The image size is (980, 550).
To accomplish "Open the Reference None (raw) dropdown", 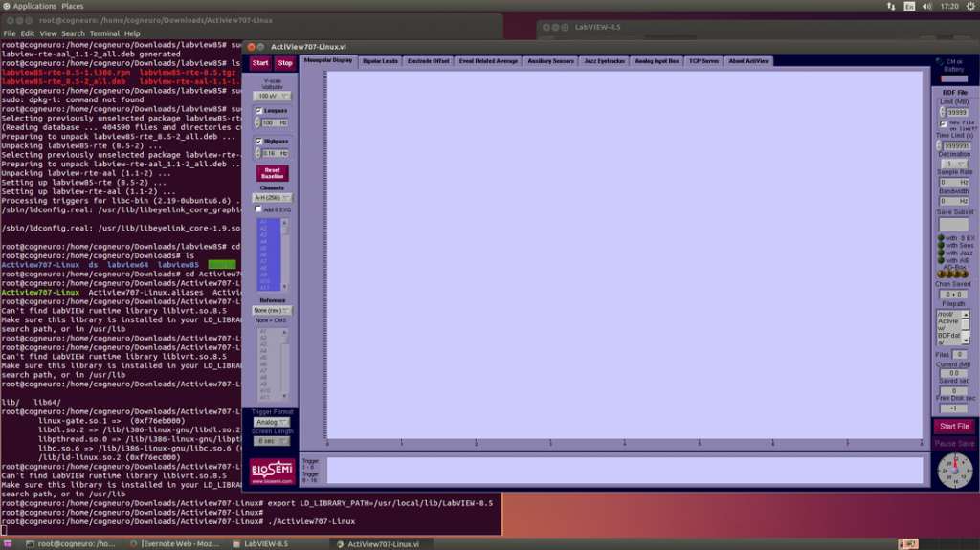I will [273, 310].
